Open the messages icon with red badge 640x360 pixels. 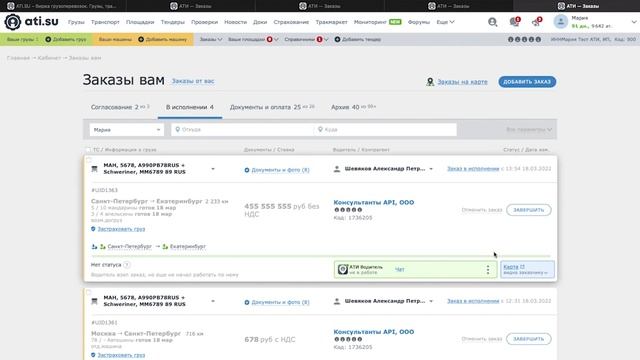(515, 22)
